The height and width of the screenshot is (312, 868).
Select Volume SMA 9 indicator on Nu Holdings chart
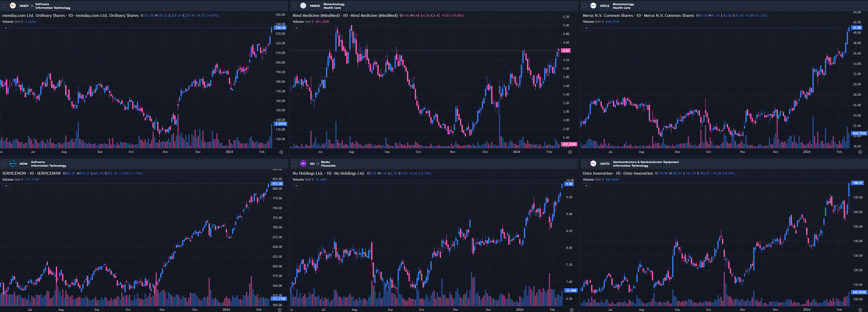point(303,180)
